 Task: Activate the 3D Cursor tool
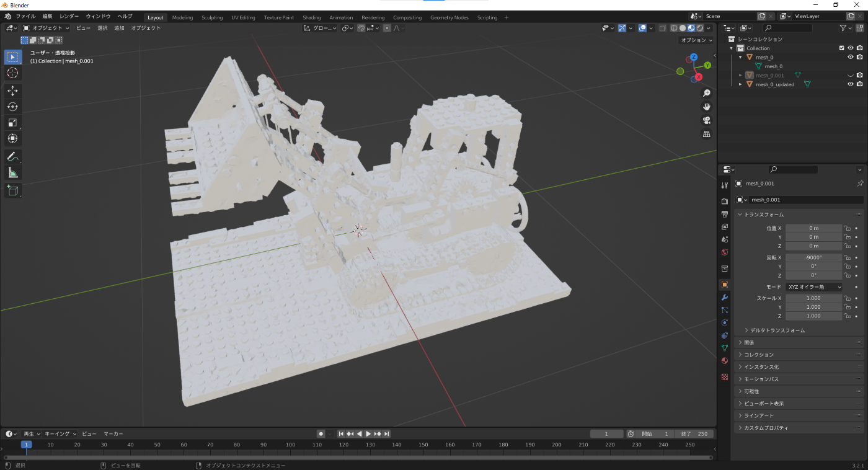pyautogui.click(x=12, y=73)
